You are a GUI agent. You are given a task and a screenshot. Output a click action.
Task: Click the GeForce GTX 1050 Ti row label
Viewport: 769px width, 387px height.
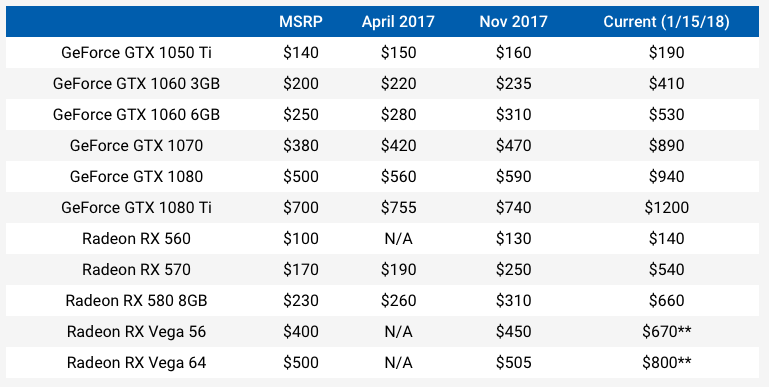[x=136, y=52]
